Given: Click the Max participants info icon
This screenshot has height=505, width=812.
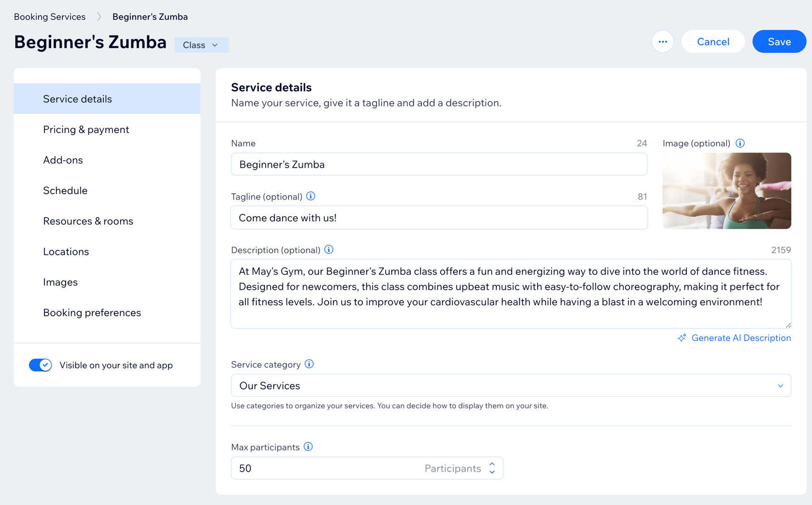Looking at the screenshot, I should 308,447.
